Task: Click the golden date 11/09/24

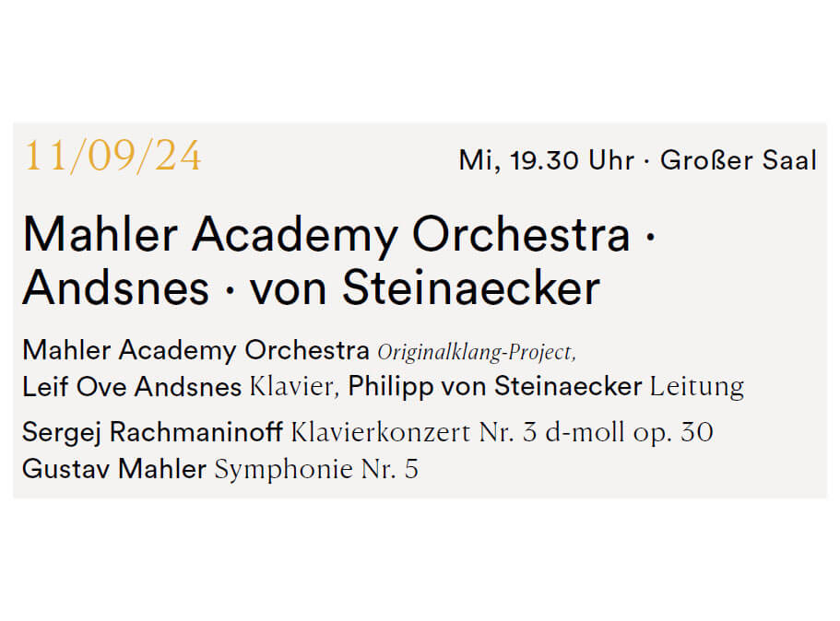Action: click(112, 157)
